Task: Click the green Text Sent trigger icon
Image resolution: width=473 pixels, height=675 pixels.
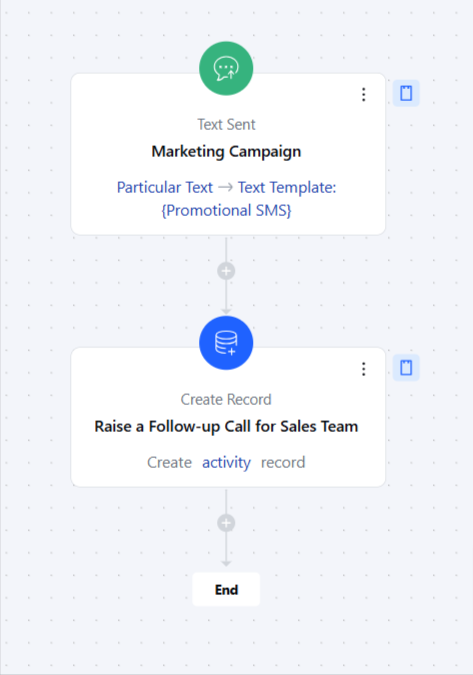Action: pos(226,68)
